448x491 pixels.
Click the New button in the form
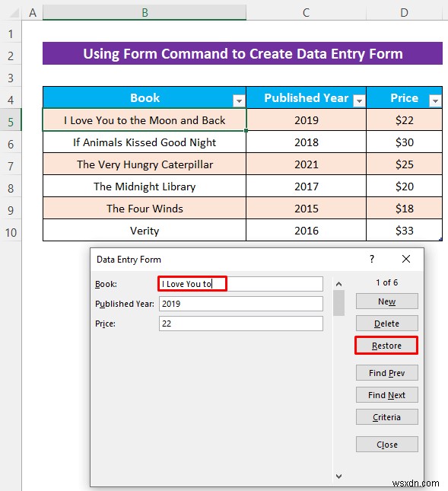tap(386, 301)
